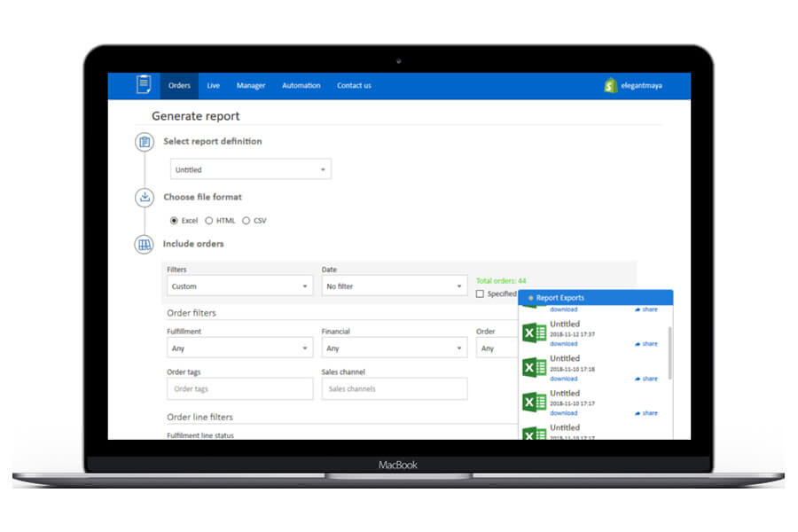Click the elegantmaya store name
The width and height of the screenshot is (798, 532).
[x=641, y=85]
